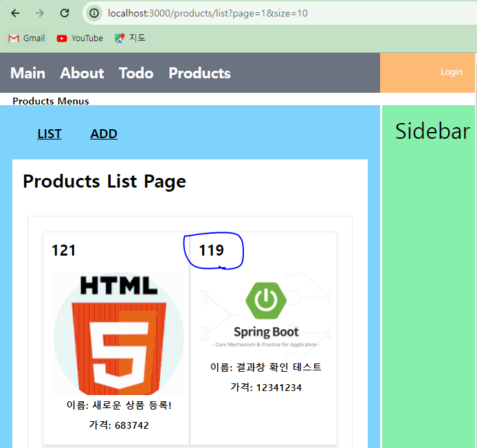477x448 pixels.
Task: Click the name '이름: 결과창 확인 테스트'
Action: coord(265,368)
